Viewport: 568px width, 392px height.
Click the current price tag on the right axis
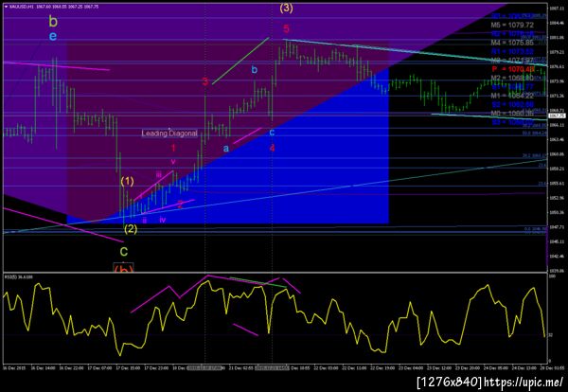[x=557, y=116]
